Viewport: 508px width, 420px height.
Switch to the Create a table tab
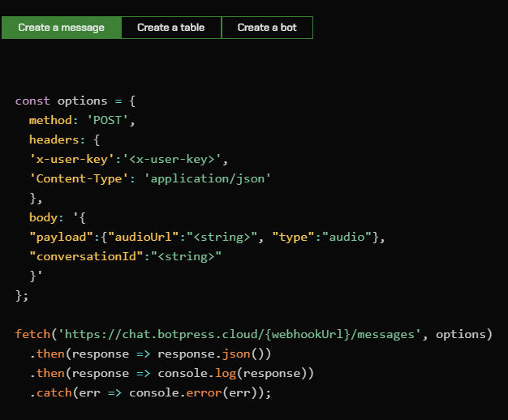click(170, 28)
